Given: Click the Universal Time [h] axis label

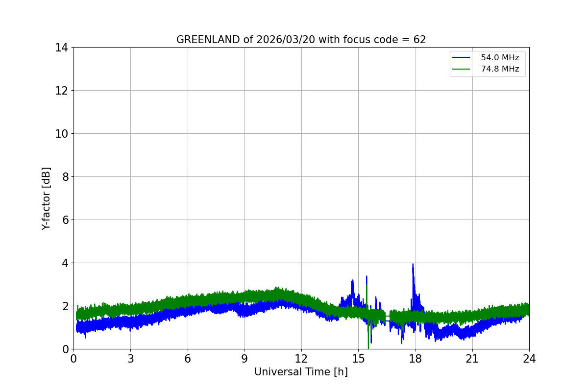Looking at the screenshot, I should point(301,372).
